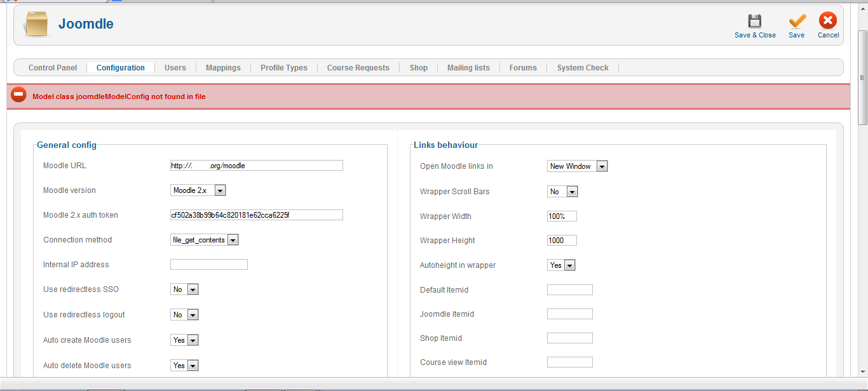The width and height of the screenshot is (868, 391).
Task: Open the Moodle version dropdown
Action: click(198, 190)
